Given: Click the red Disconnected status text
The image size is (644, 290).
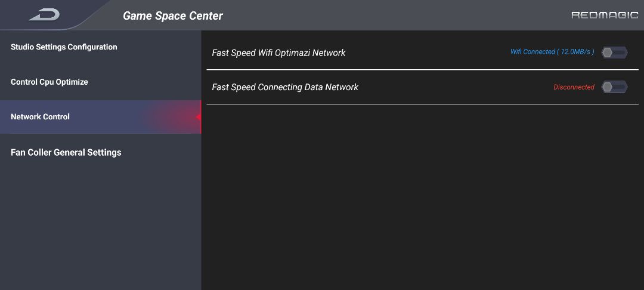Looking at the screenshot, I should pos(574,87).
